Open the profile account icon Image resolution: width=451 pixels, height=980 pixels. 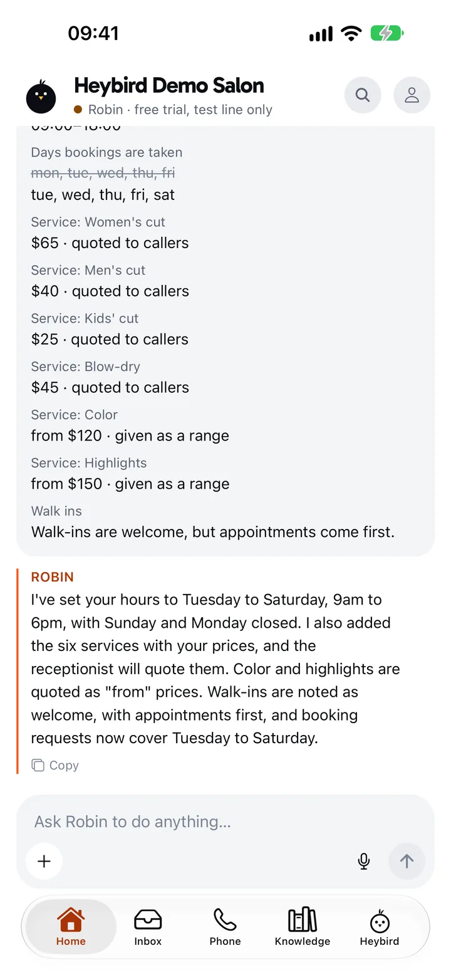click(x=412, y=95)
